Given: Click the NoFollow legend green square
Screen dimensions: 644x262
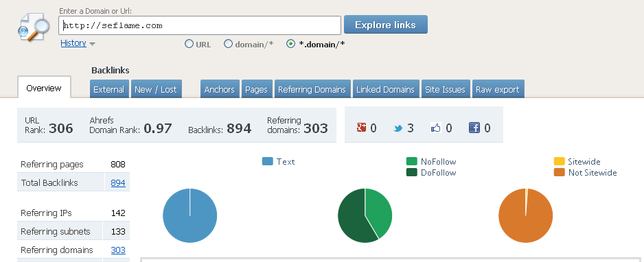Looking at the screenshot, I should click(411, 162).
